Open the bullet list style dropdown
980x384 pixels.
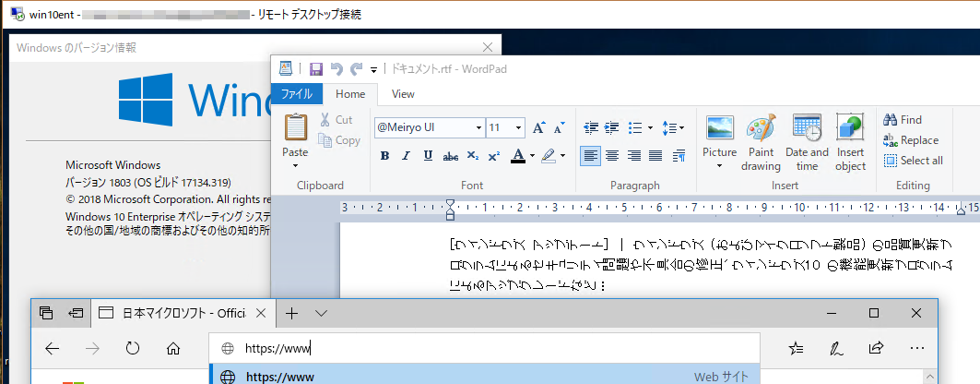coord(650,127)
